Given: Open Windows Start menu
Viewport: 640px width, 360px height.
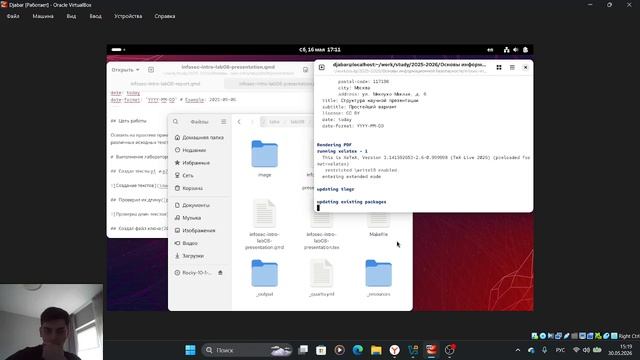Looking at the screenshot, I should (x=190, y=350).
